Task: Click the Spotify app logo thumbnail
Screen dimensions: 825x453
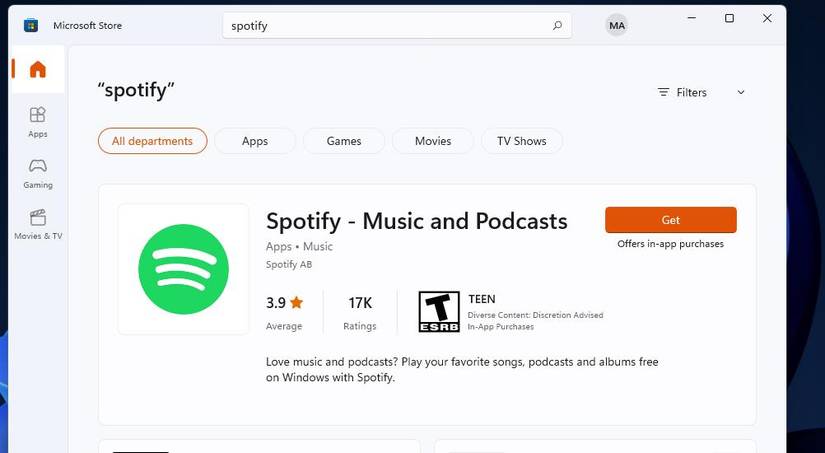Action: click(183, 269)
